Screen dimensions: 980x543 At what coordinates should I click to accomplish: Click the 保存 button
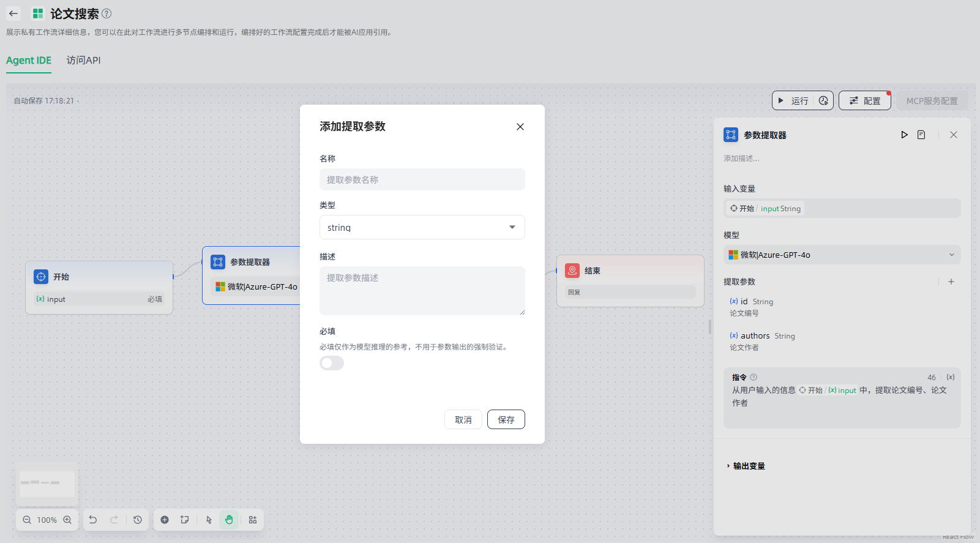click(506, 419)
